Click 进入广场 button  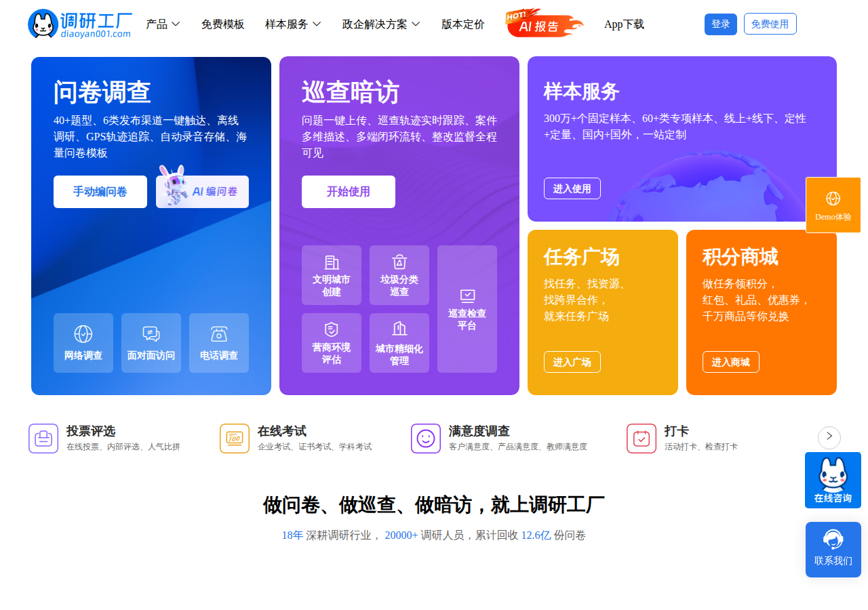click(x=572, y=362)
